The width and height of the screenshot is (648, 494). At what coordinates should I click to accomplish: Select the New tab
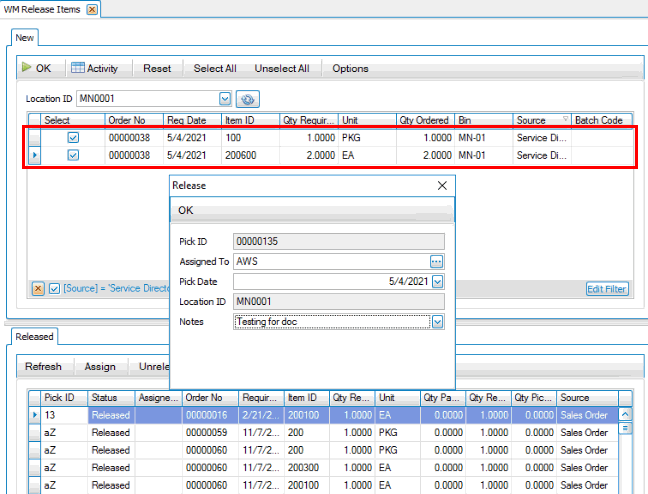point(25,37)
